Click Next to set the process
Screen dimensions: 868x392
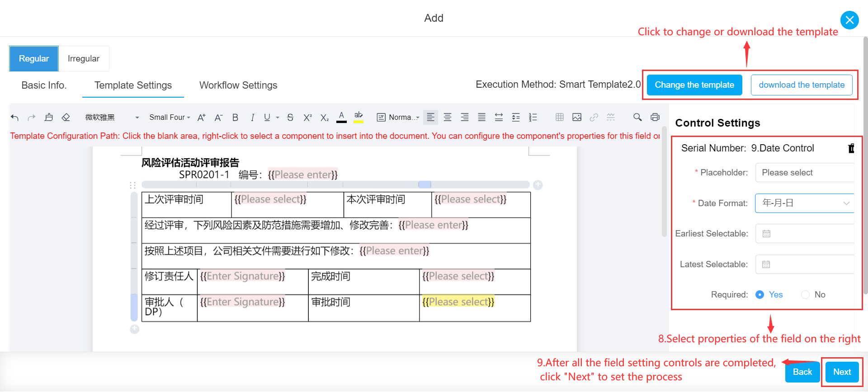(842, 372)
